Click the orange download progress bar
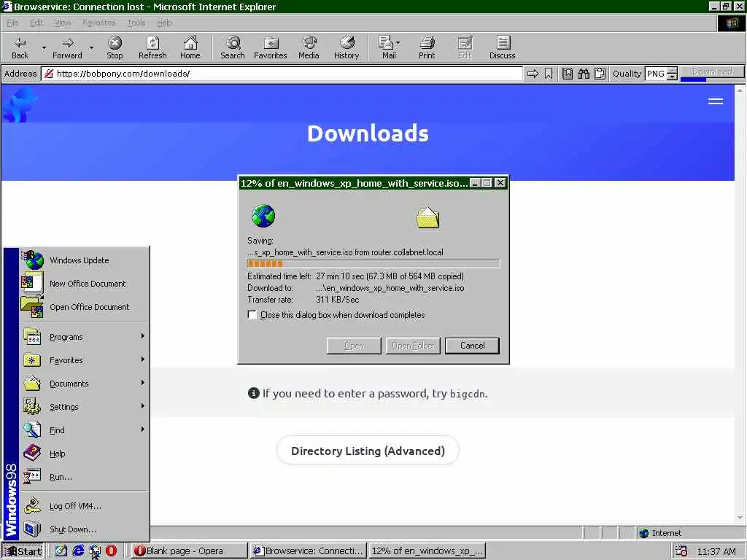 click(373, 263)
